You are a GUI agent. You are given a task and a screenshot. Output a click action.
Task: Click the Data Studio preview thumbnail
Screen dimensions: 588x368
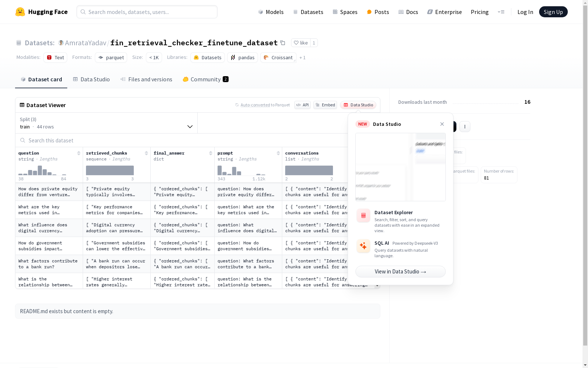[400, 167]
